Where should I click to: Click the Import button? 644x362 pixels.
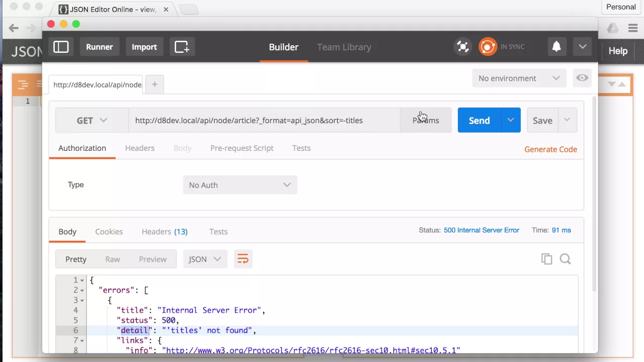tap(144, 47)
